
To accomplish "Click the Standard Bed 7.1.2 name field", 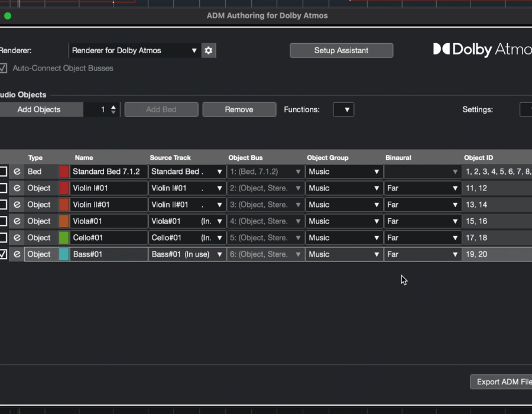I will (109, 172).
